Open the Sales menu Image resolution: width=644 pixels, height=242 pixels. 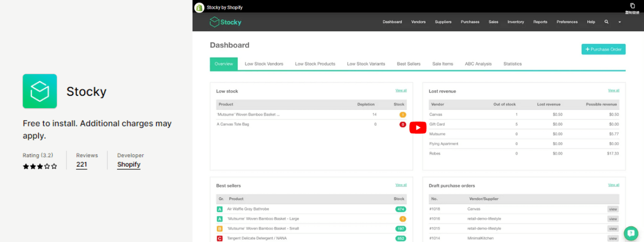494,22
